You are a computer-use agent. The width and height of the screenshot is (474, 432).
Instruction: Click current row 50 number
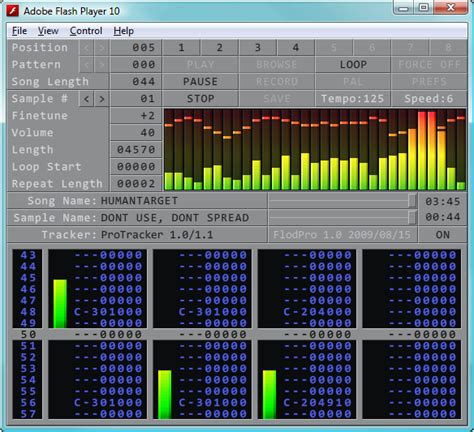click(28, 334)
